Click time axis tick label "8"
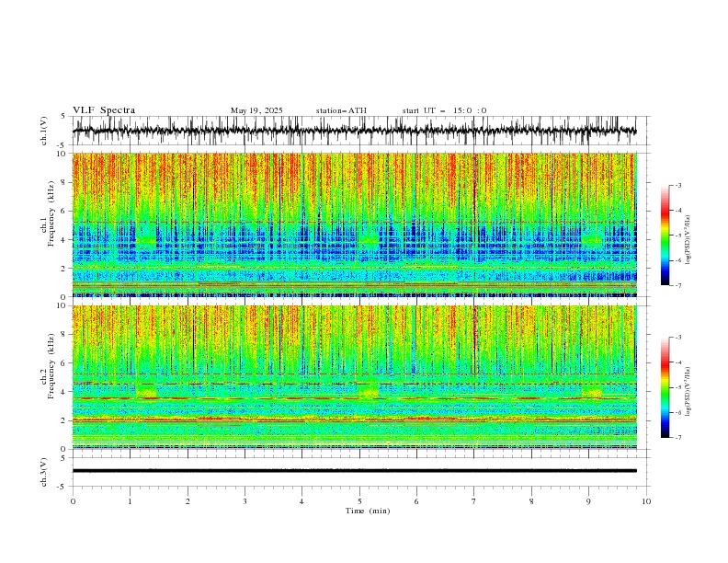Viewport: 728px width, 563px height. click(x=531, y=501)
